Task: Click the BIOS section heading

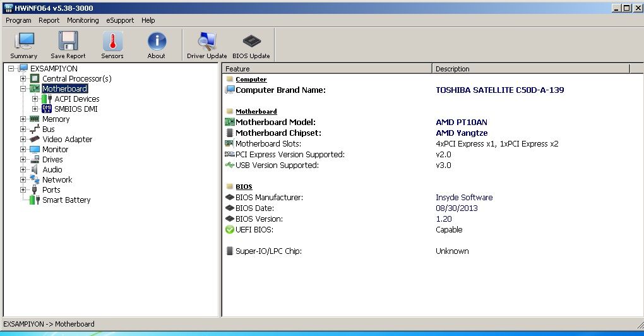Action: tap(244, 186)
